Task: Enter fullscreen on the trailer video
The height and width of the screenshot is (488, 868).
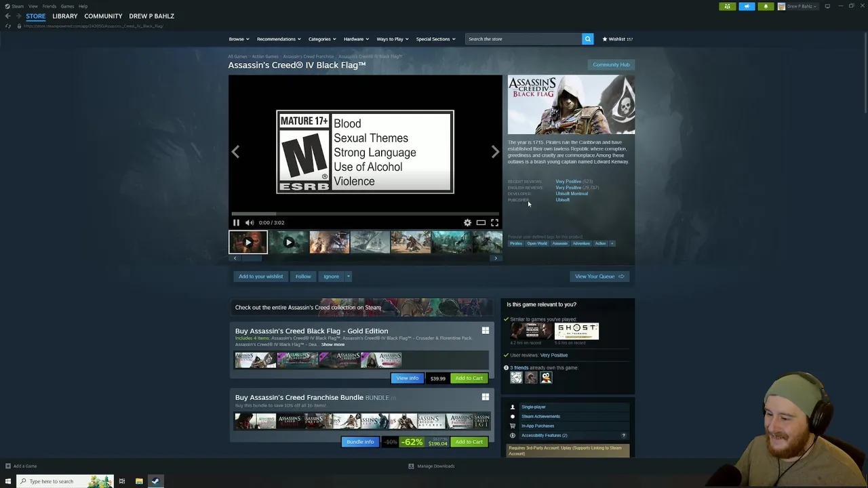Action: pyautogui.click(x=494, y=222)
